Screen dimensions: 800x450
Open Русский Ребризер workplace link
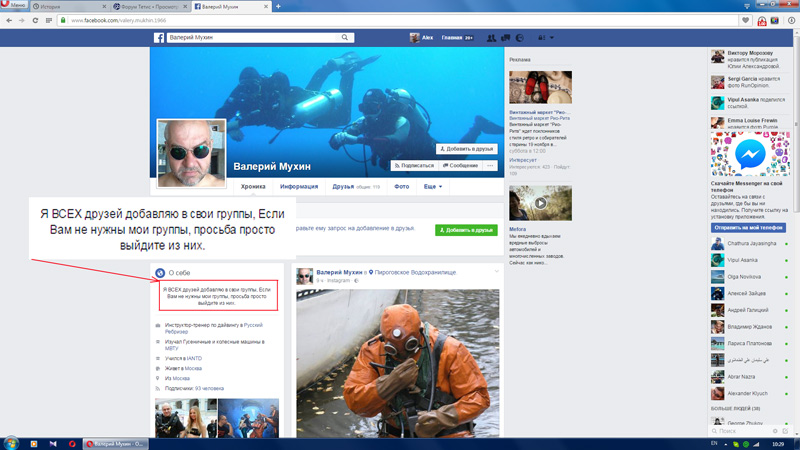(x=214, y=328)
